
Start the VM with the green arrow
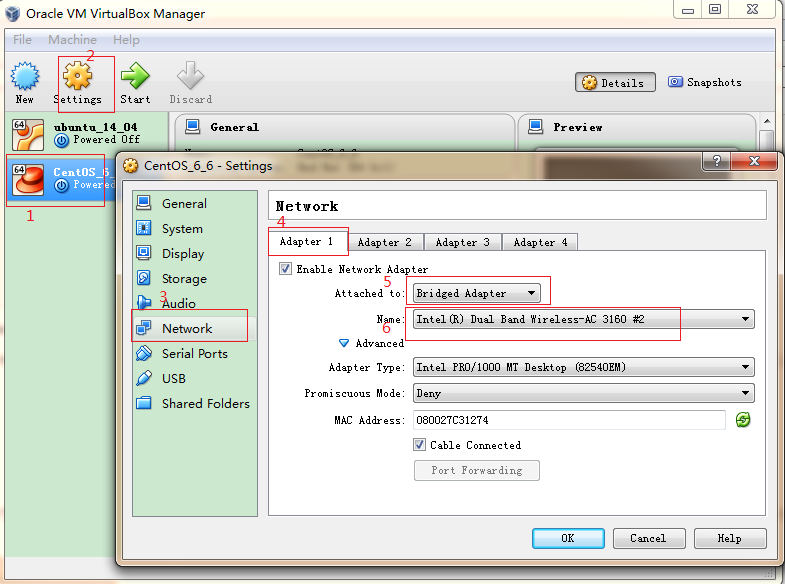pos(135,76)
